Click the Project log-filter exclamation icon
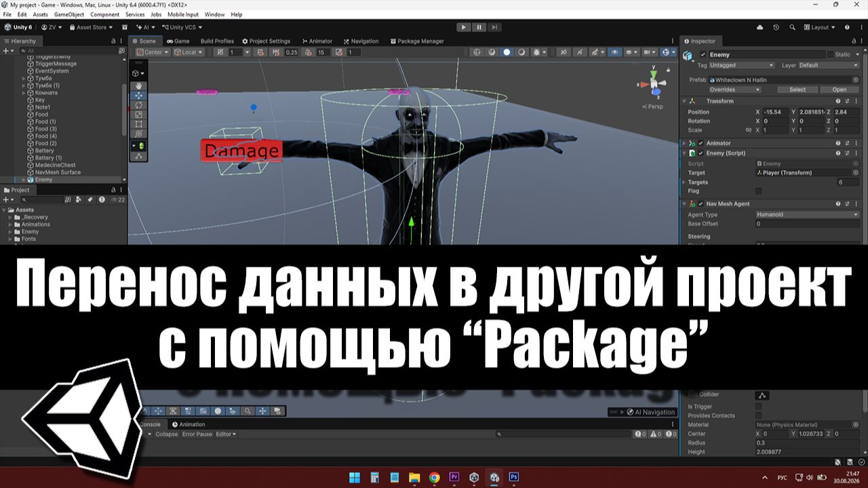The width and height of the screenshot is (868, 488). 102,200
